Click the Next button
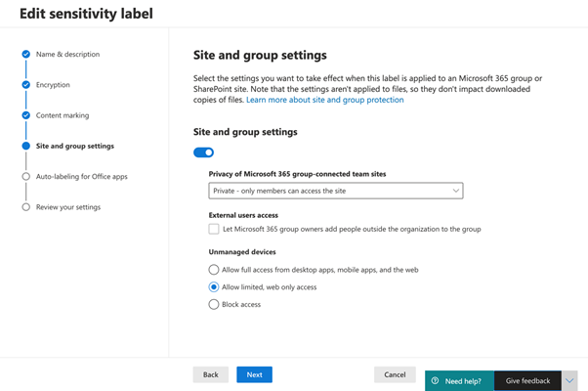 pyautogui.click(x=254, y=374)
